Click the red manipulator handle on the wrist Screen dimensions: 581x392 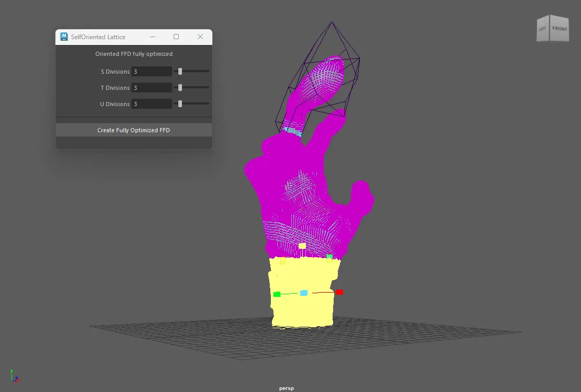339,292
